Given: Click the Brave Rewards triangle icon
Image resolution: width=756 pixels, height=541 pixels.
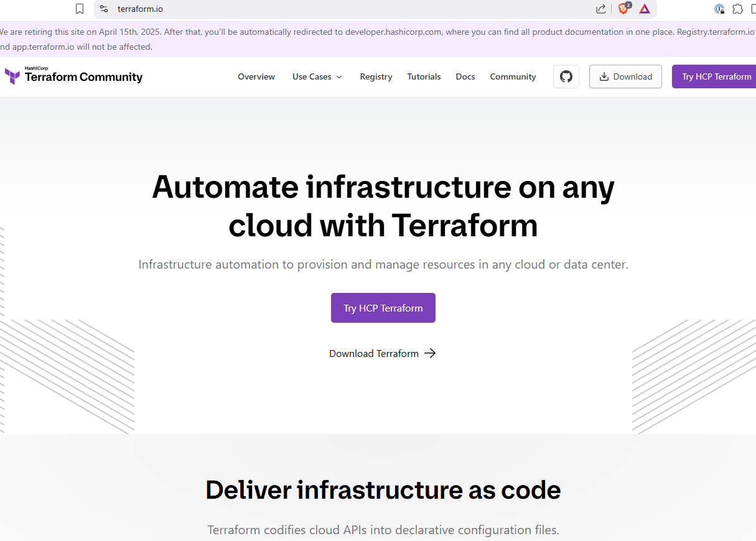Looking at the screenshot, I should pyautogui.click(x=645, y=9).
